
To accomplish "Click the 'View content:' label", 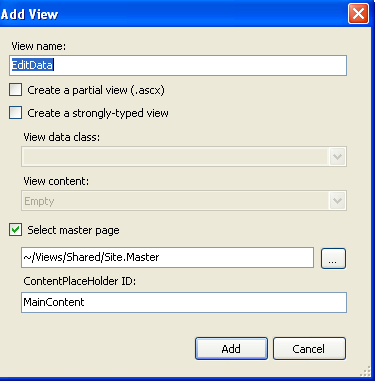I will pyautogui.click(x=56, y=181).
